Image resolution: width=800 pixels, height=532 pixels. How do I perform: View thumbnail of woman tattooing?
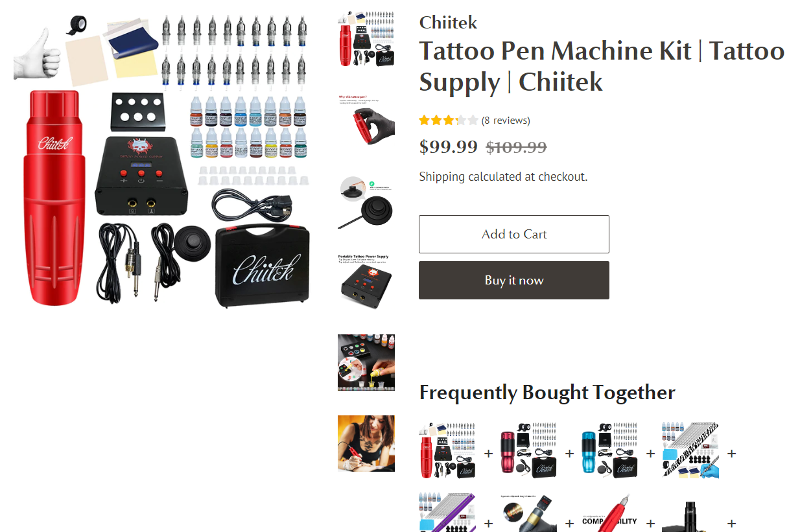[x=366, y=443]
